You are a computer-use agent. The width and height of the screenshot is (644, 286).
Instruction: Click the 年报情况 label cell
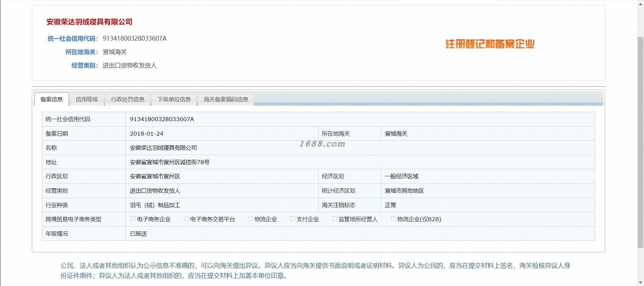(84, 234)
